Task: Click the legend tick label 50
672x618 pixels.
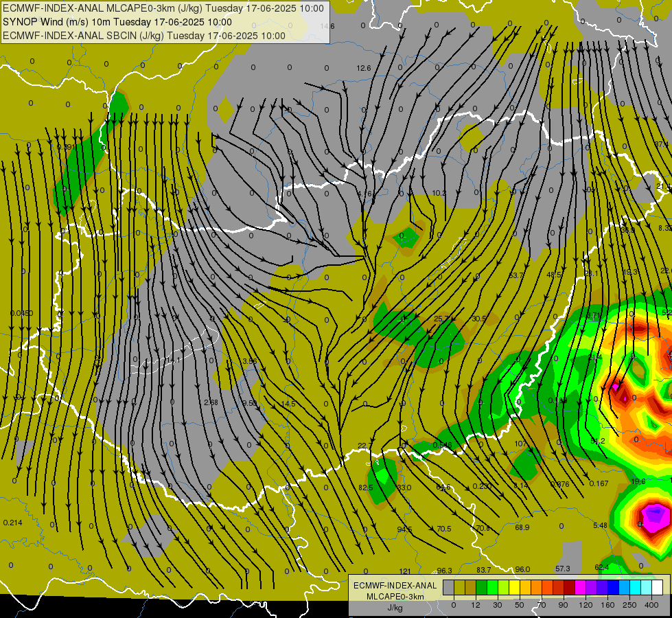Action: [x=520, y=605]
